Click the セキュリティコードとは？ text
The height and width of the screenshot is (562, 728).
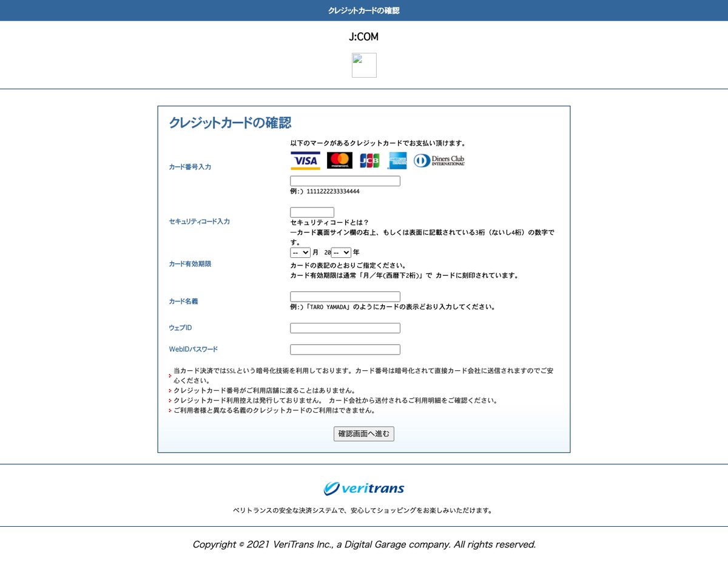(329, 222)
